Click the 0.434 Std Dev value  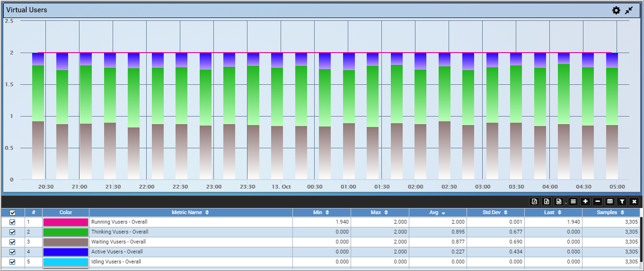pyautogui.click(x=515, y=252)
